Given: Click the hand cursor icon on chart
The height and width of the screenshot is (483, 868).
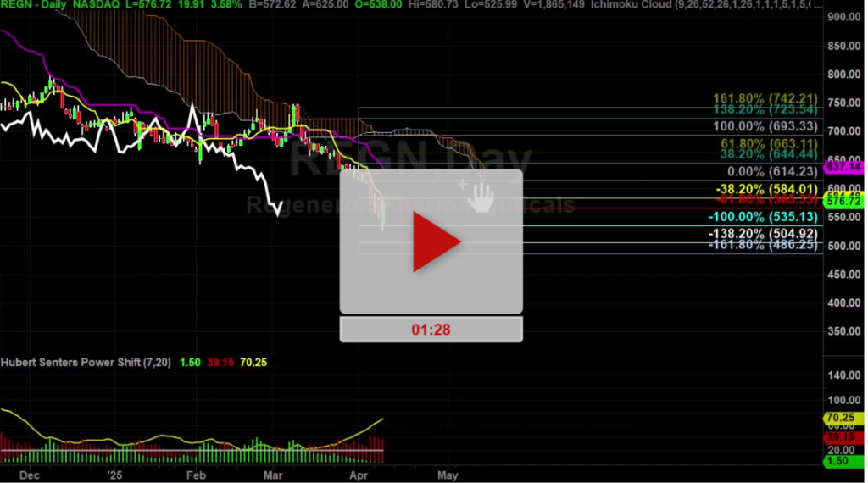Looking at the screenshot, I should tap(481, 197).
